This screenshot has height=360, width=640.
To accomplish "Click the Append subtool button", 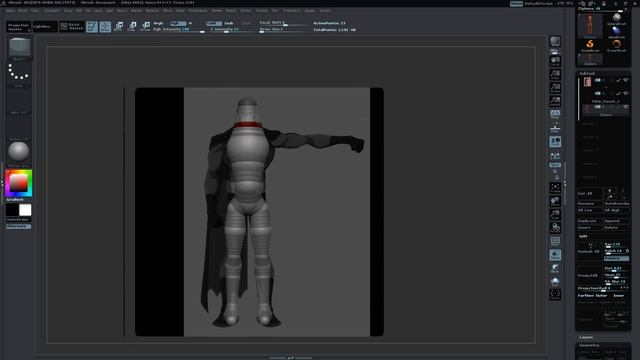I will pyautogui.click(x=616, y=221).
